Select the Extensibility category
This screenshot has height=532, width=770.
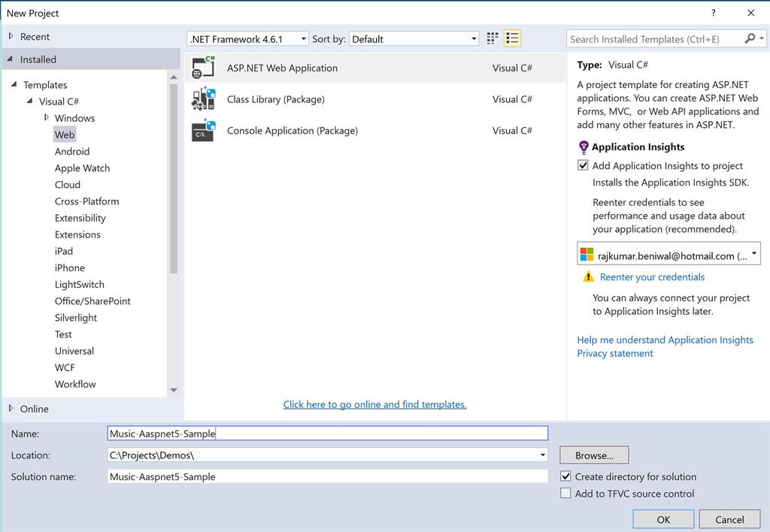point(80,218)
